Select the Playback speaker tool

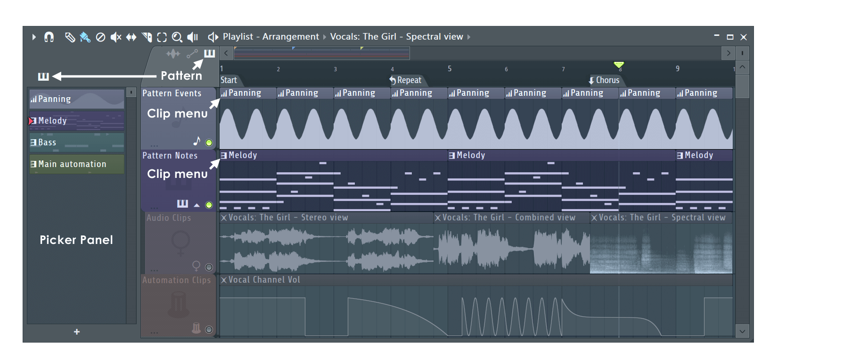(x=193, y=37)
